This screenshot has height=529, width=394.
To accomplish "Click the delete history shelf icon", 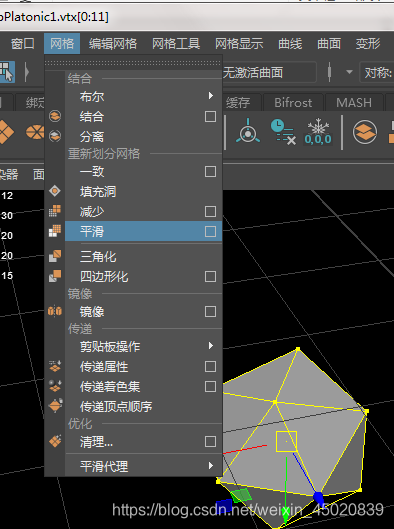I will [283, 132].
